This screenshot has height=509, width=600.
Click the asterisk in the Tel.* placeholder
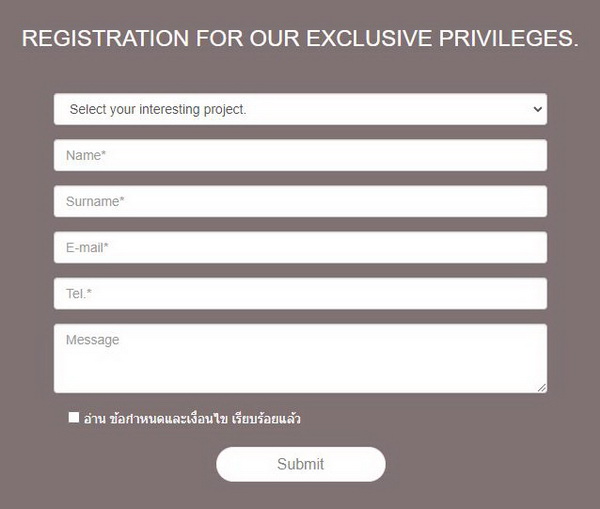coord(89,293)
